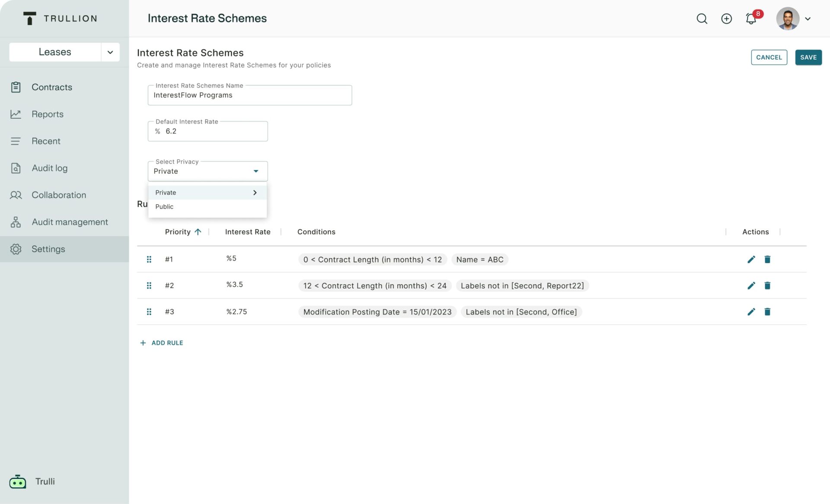Click the Conditions column header

(316, 232)
